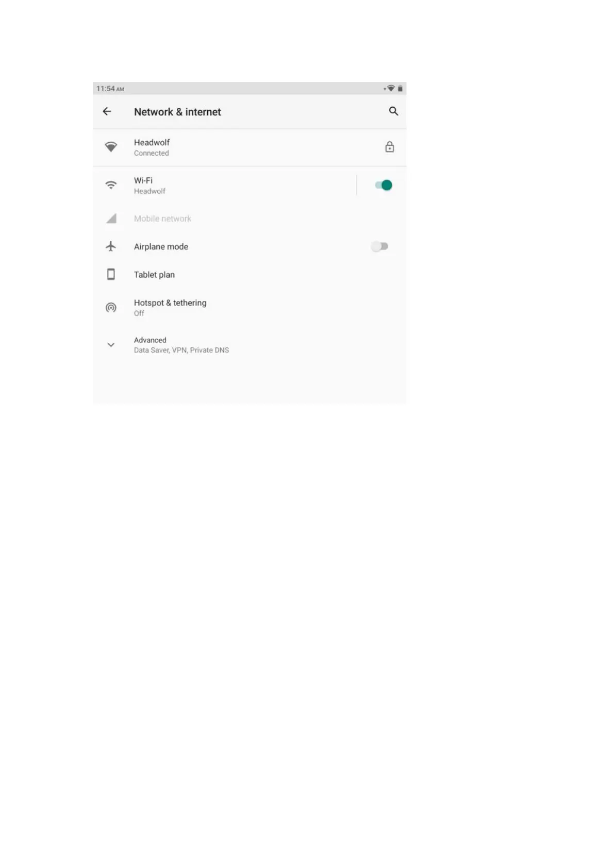This screenshot has height=868, width=614.
Task: Tap the tablet device icon
Action: point(111,274)
